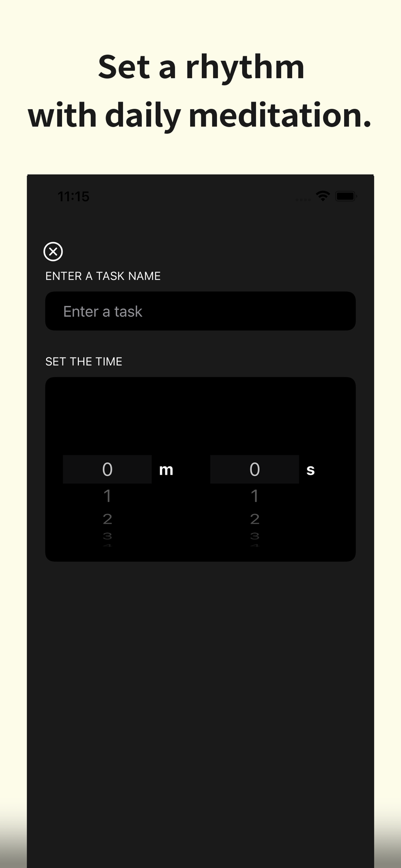
Task: Select minute value 1 in the picker
Action: [x=107, y=496]
